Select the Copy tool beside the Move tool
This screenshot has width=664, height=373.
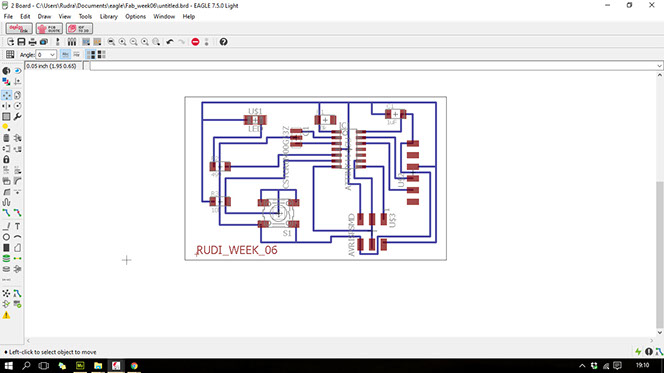(x=17, y=95)
